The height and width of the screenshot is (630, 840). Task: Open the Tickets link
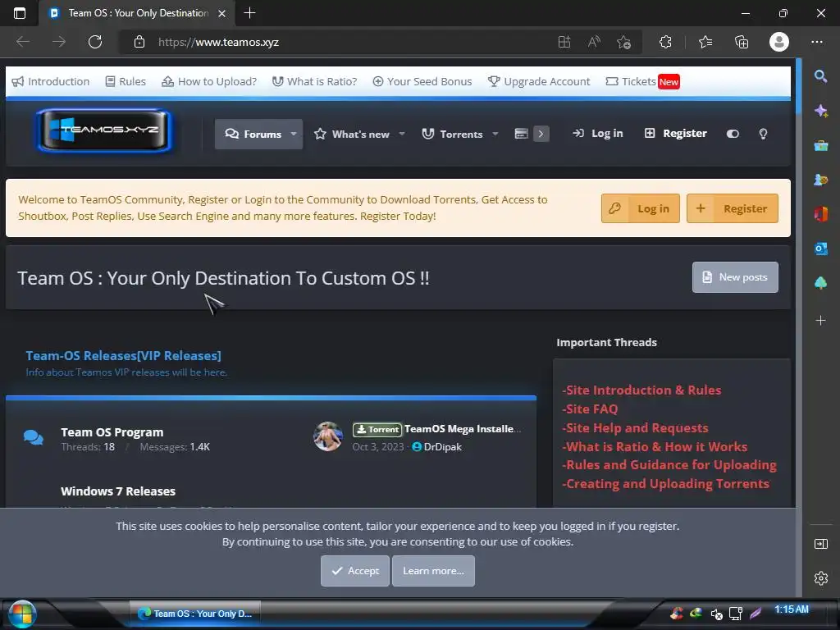point(642,81)
